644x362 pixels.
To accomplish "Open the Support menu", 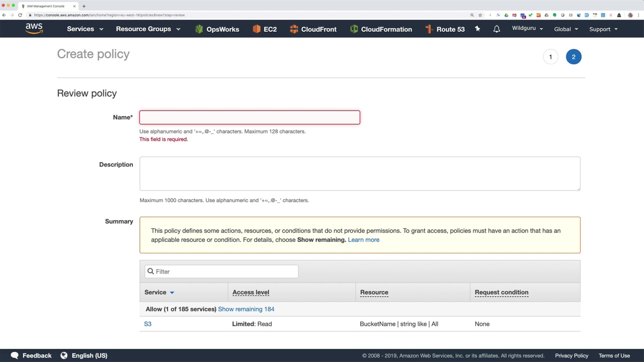I will (x=603, y=29).
